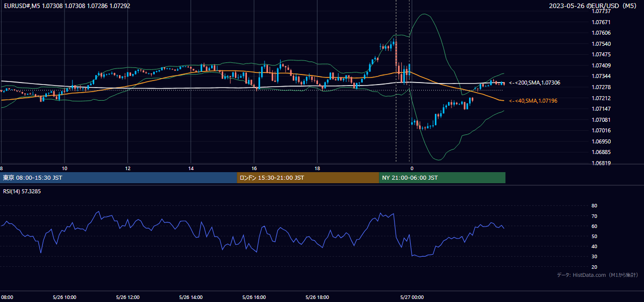The height and width of the screenshot is (302, 644).
Task: Click the 5/26 16:00 time label
Action: (x=254, y=297)
